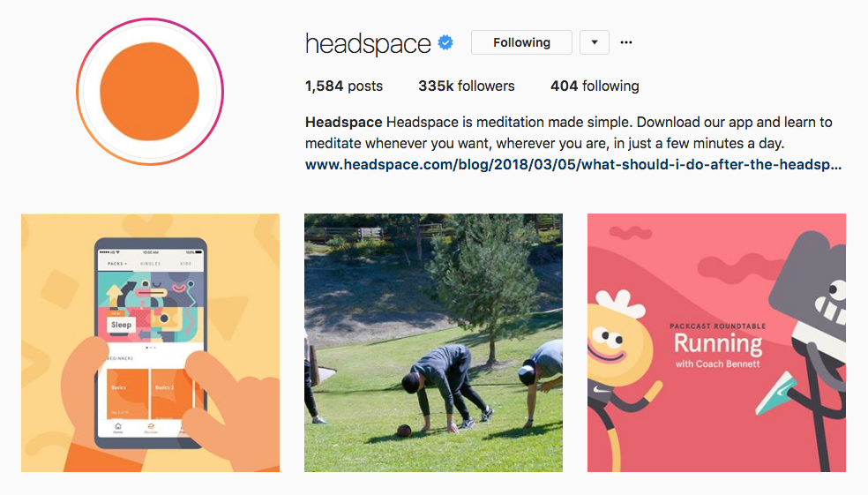The width and height of the screenshot is (868, 495).
Task: Click the Sleep label on phone illustration
Action: point(121,325)
